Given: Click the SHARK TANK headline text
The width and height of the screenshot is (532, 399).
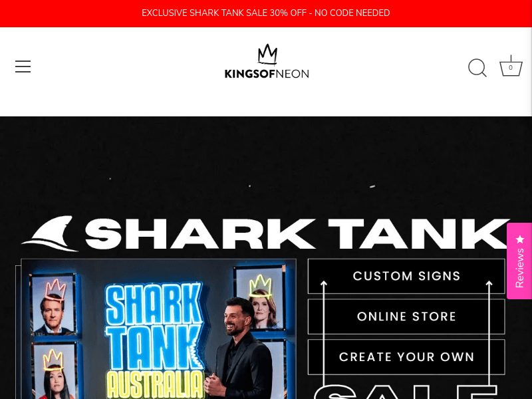Looking at the screenshot, I should (x=297, y=234).
